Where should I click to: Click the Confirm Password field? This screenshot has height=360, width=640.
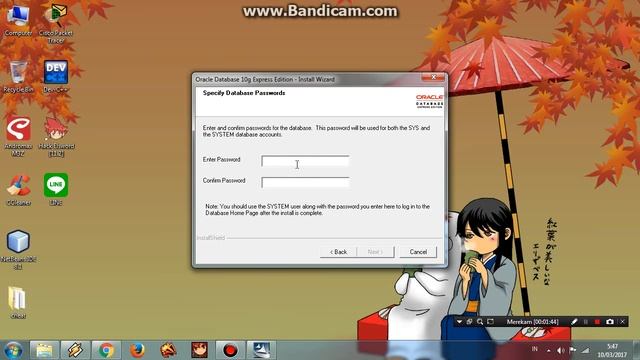(305, 182)
